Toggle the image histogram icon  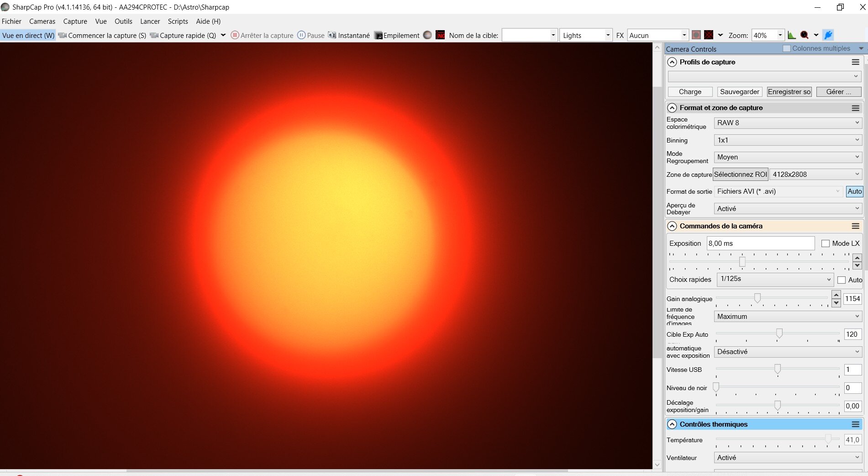[792, 35]
